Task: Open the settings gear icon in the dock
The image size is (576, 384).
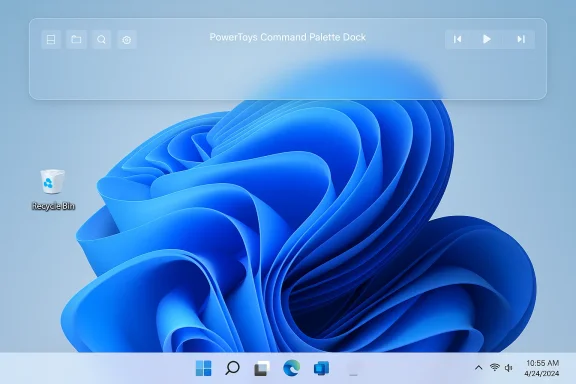Action: click(x=127, y=39)
